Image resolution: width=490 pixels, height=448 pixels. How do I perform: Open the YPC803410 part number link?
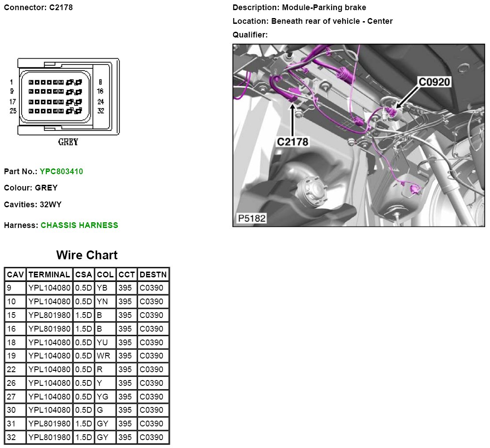click(x=61, y=171)
